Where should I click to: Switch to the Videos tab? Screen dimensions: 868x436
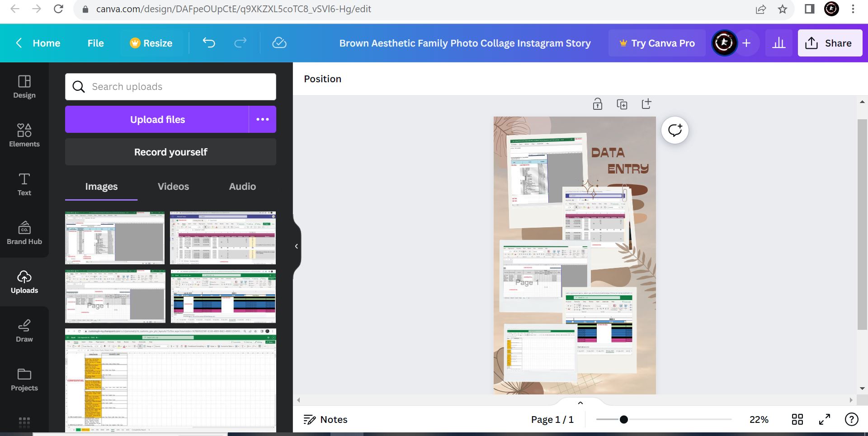(x=173, y=187)
